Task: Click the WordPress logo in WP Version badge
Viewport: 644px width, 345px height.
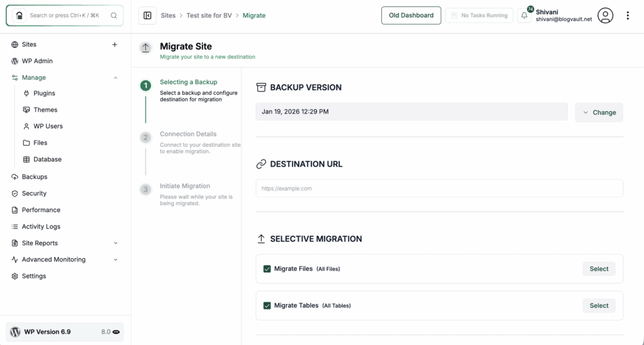Action: pyautogui.click(x=15, y=332)
